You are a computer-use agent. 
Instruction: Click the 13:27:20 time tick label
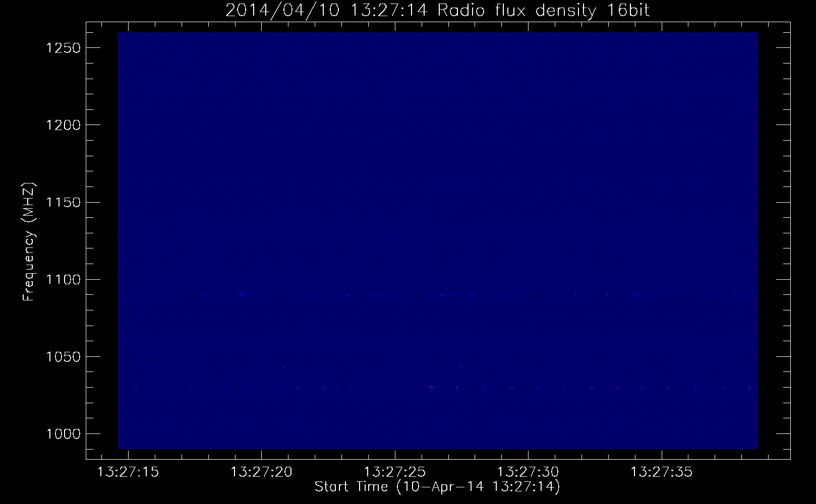261,472
